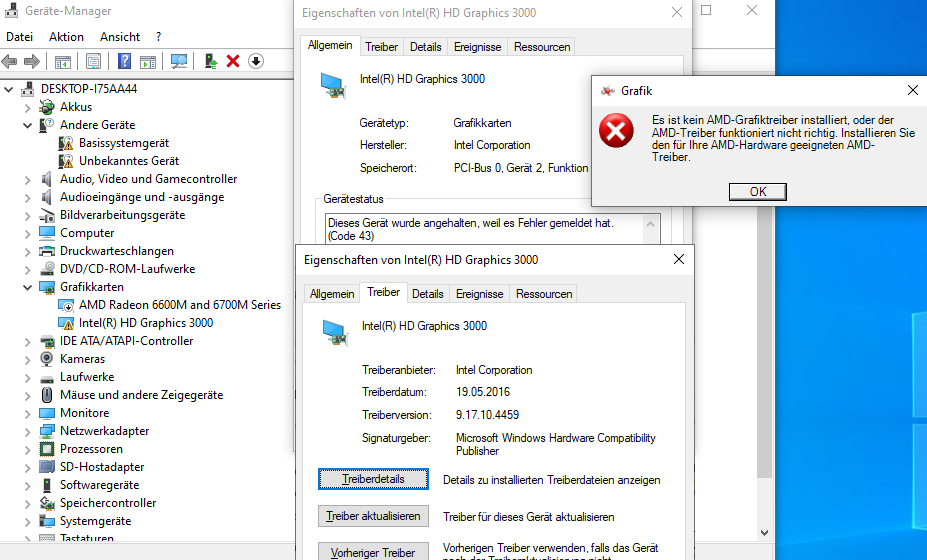Select AMD Radeon 6600M and 6700M Series
The width and height of the screenshot is (927, 560).
(x=180, y=305)
